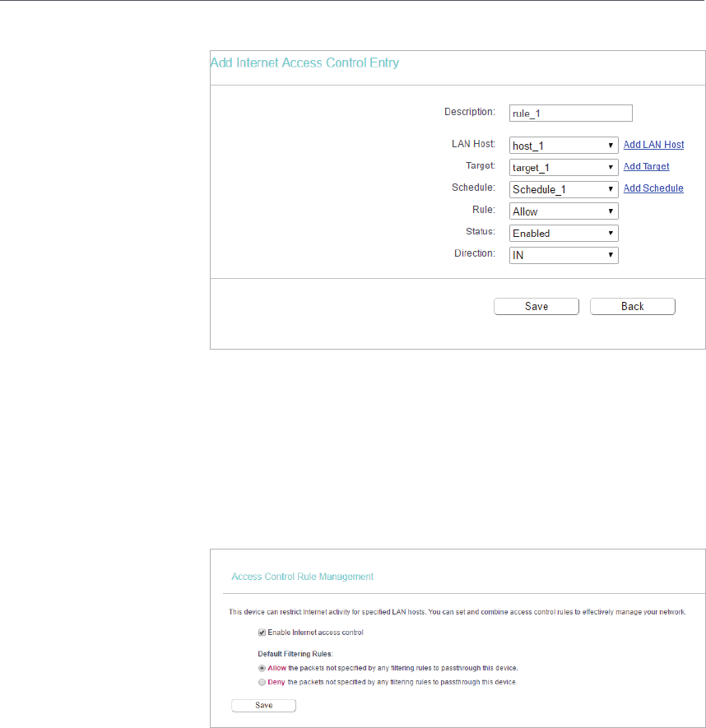Open the LAN Host dropdown
Viewport: 706px width, 728px height.
pyautogui.click(x=564, y=146)
